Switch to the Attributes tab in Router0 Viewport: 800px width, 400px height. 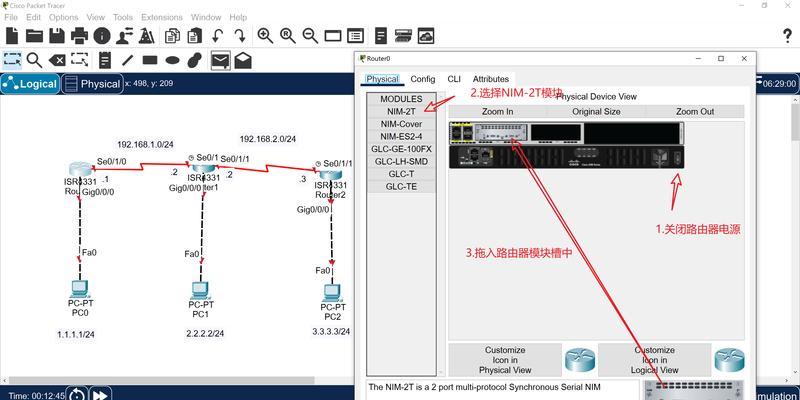coord(491,79)
